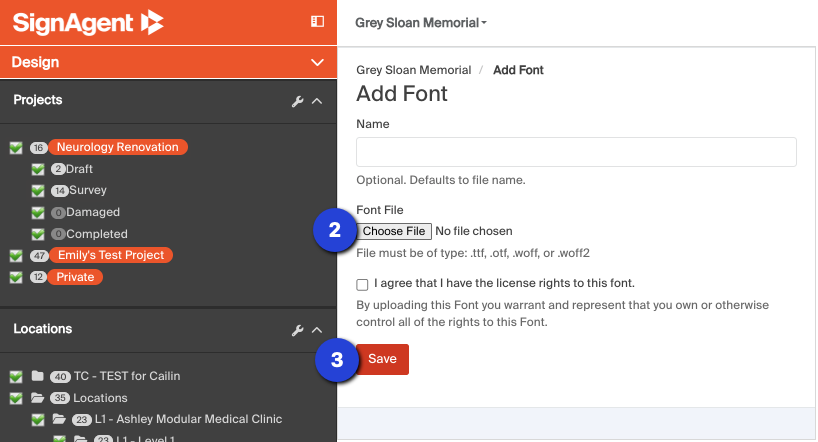Open Emily's Test Project tag
Image resolution: width=818 pixels, height=442 pixels.
point(111,255)
